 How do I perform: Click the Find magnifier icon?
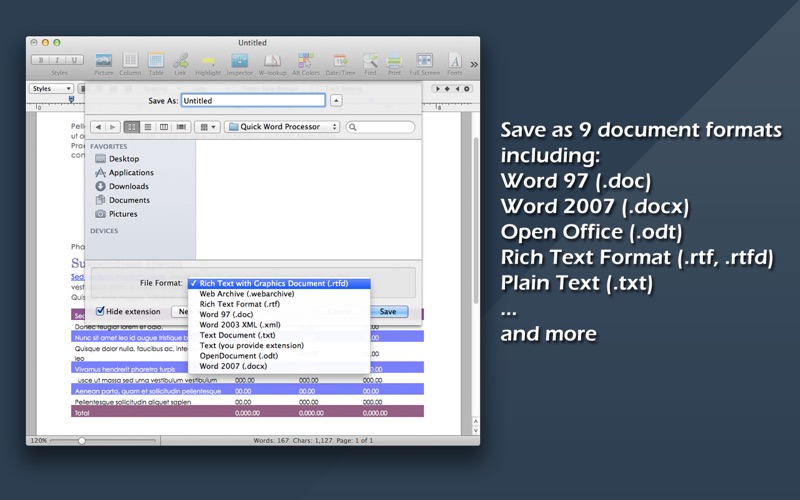(x=370, y=60)
